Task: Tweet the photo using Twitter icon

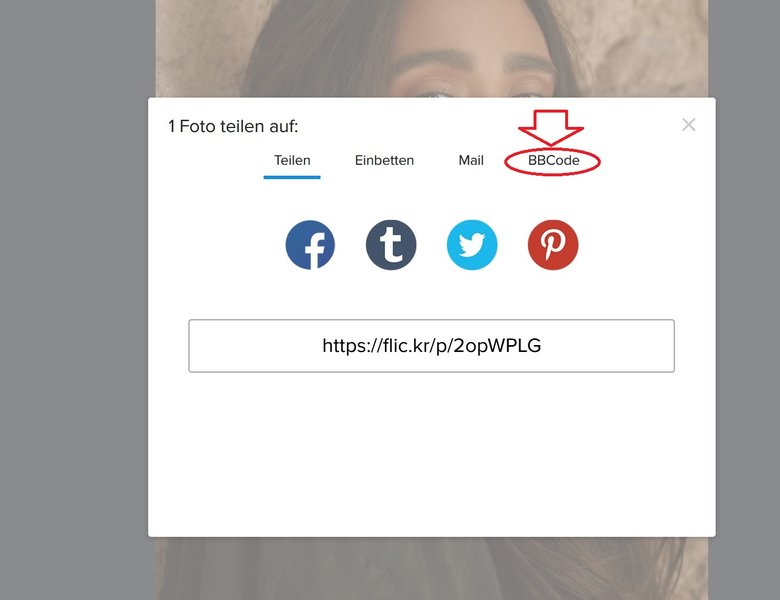Action: click(472, 245)
